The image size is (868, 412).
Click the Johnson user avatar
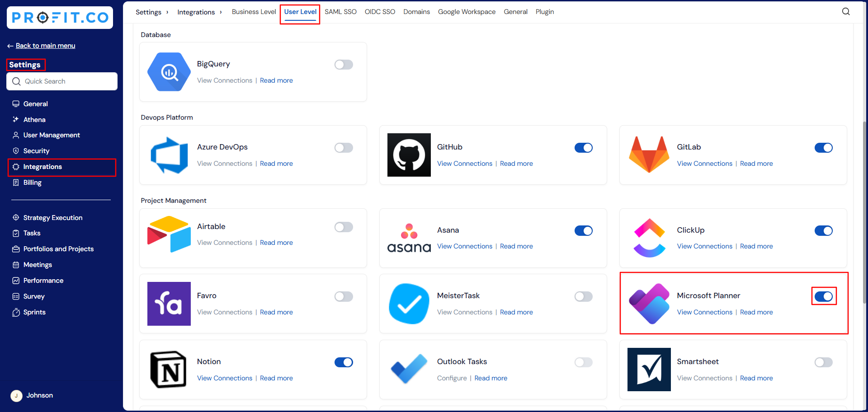(x=16, y=396)
